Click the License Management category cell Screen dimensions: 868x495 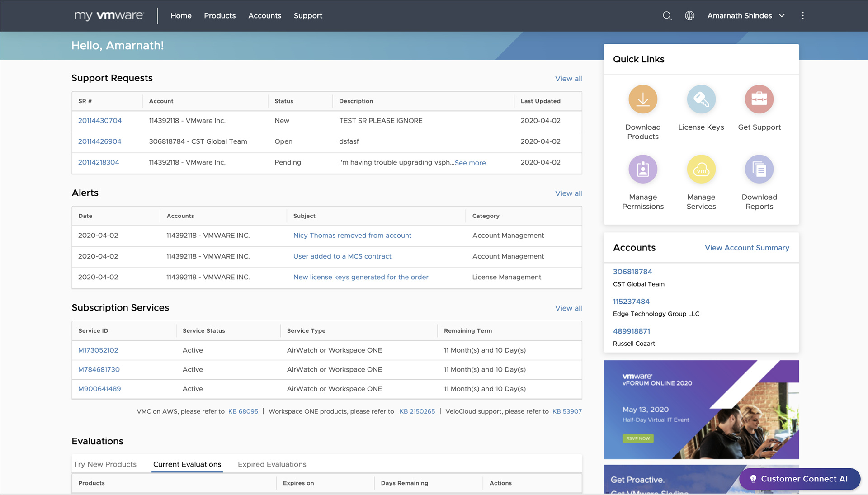tap(506, 277)
